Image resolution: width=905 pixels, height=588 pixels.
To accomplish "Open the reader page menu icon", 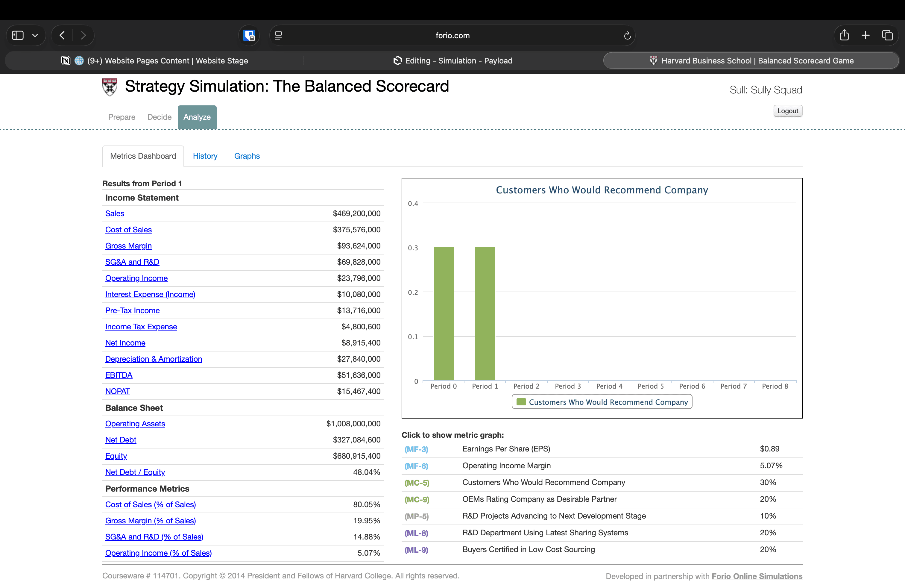I will click(x=278, y=35).
